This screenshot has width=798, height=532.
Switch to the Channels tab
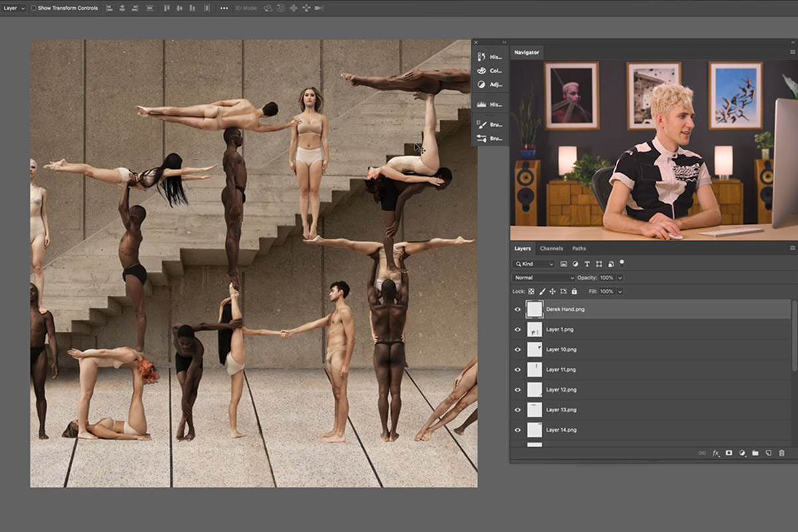tap(551, 248)
